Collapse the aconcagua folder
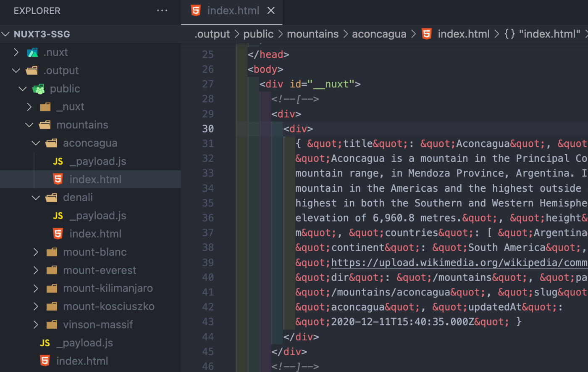588x372 pixels. (36, 143)
